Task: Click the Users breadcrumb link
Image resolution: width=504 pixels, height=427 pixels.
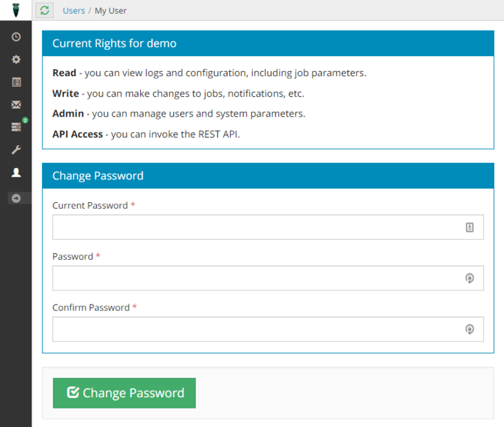Action: (74, 11)
